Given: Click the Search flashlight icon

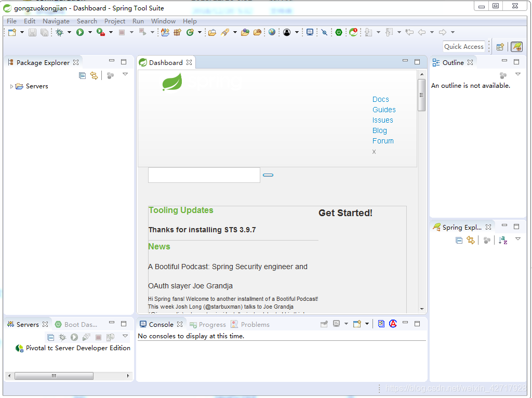Looking at the screenshot, I should point(225,32).
